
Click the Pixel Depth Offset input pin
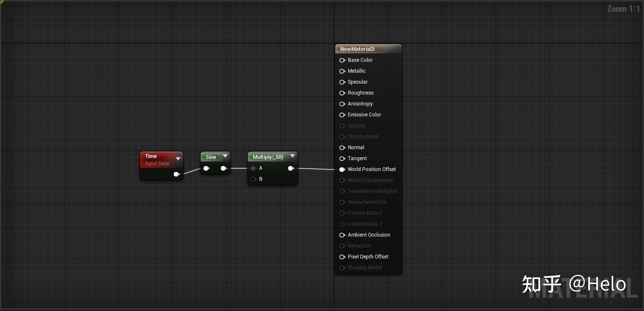coord(342,257)
